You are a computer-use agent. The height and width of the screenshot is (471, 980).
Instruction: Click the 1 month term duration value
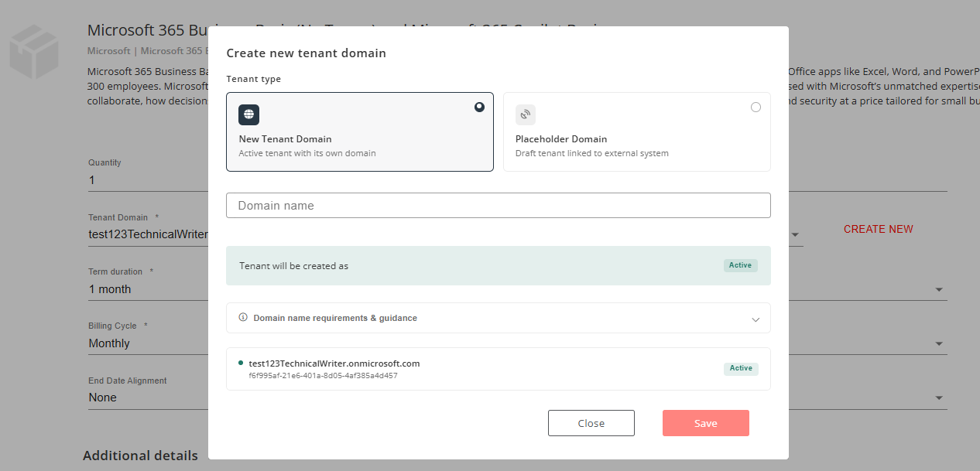pyautogui.click(x=110, y=289)
